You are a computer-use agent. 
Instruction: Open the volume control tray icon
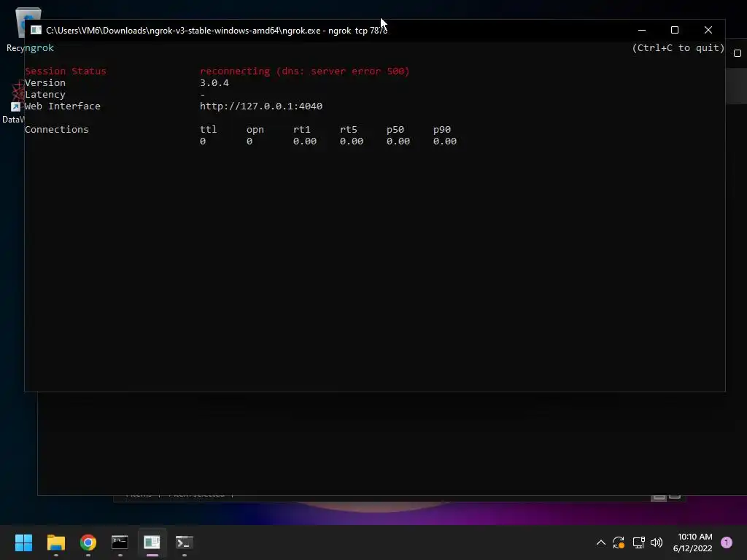[x=657, y=542]
